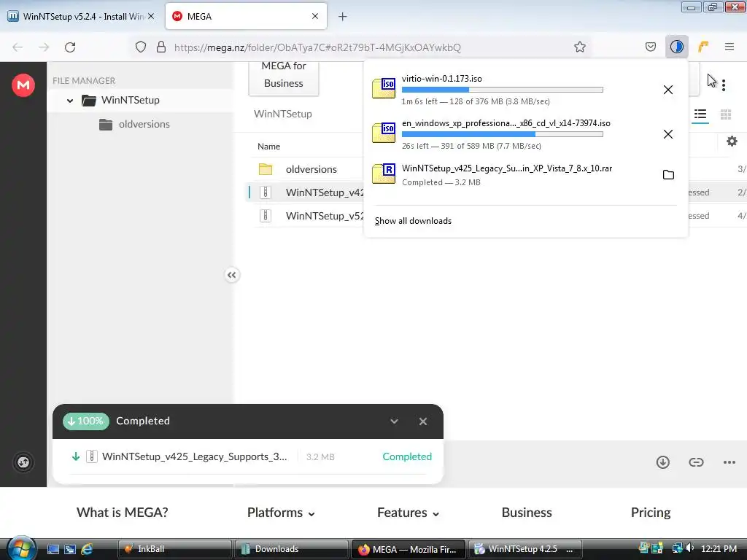Switch to list view in MEGA
Screen dimensions: 747x560
pos(700,114)
